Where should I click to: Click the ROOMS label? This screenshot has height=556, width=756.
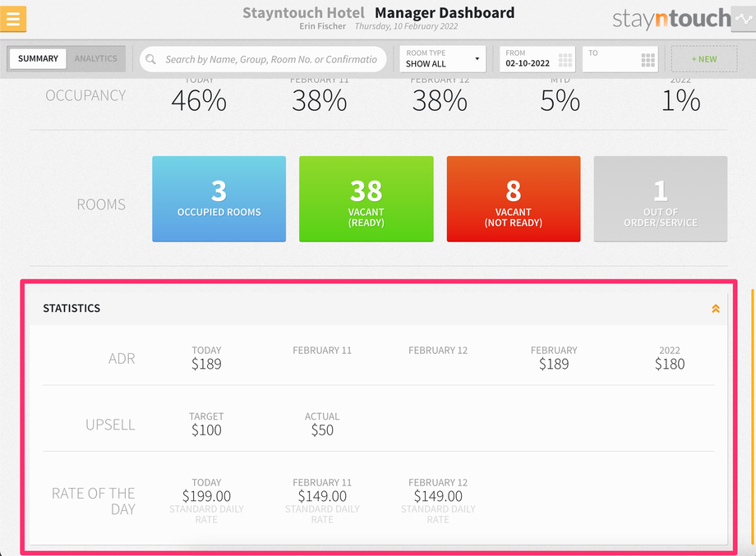pyautogui.click(x=101, y=204)
